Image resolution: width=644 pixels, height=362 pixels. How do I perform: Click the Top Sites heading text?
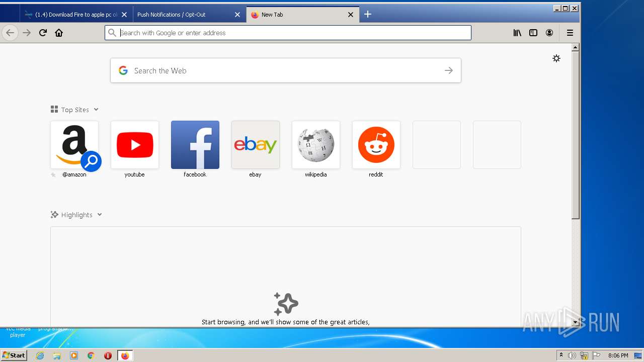point(75,110)
